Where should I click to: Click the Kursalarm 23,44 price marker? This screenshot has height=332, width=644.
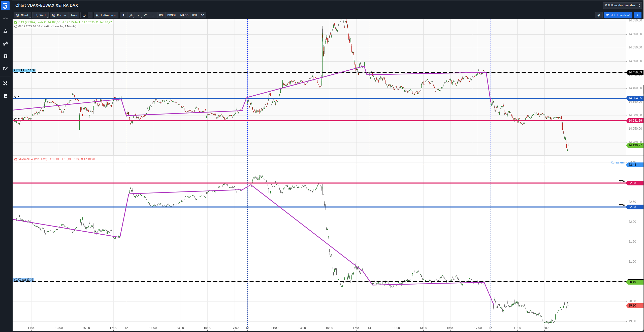[635, 165]
